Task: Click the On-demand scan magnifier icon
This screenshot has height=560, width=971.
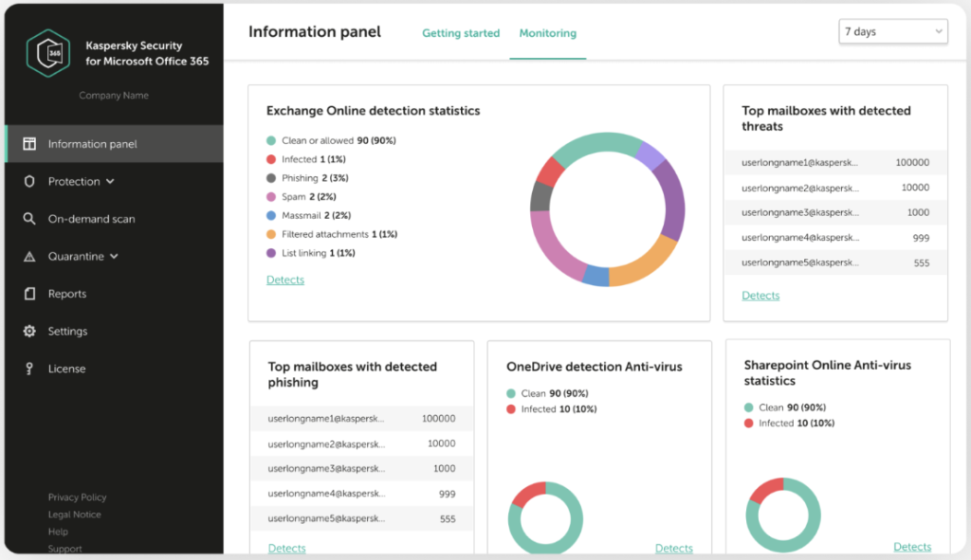Action: 29,219
